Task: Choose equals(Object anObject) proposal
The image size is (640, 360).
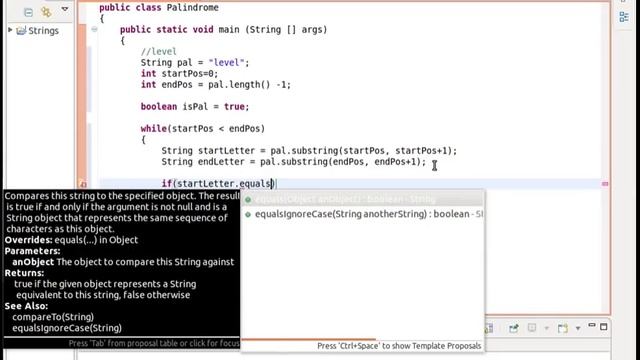Action: [362, 199]
